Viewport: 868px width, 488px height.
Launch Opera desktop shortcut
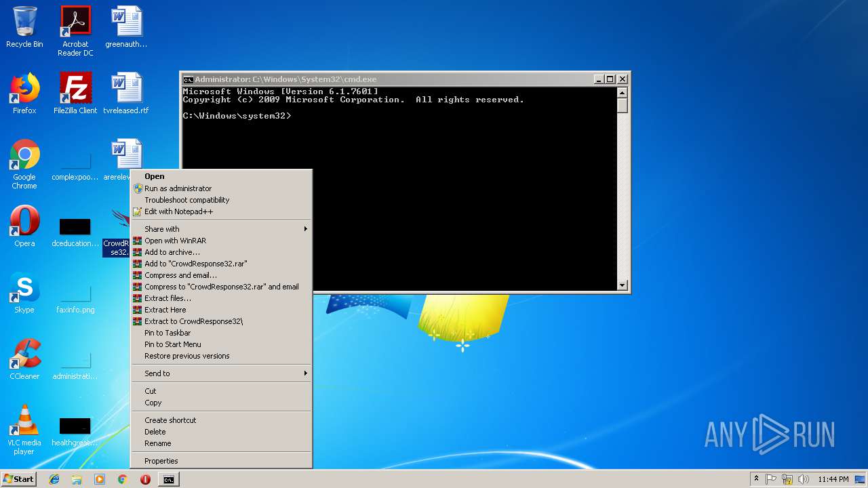pos(24,226)
